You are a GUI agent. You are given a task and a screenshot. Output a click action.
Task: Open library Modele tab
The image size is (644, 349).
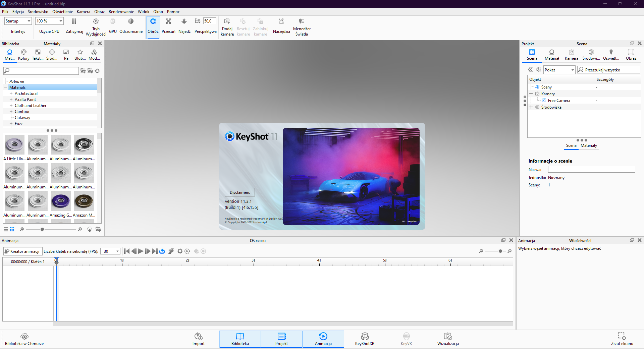[x=94, y=55]
